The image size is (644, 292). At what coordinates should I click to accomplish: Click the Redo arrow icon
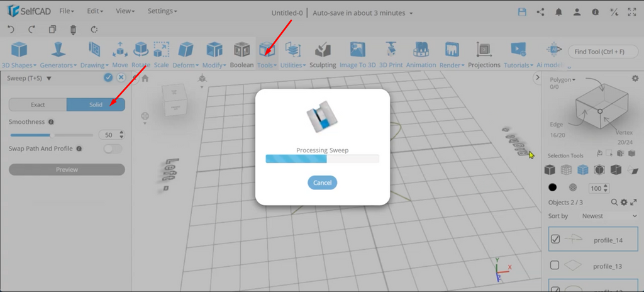coord(31,29)
